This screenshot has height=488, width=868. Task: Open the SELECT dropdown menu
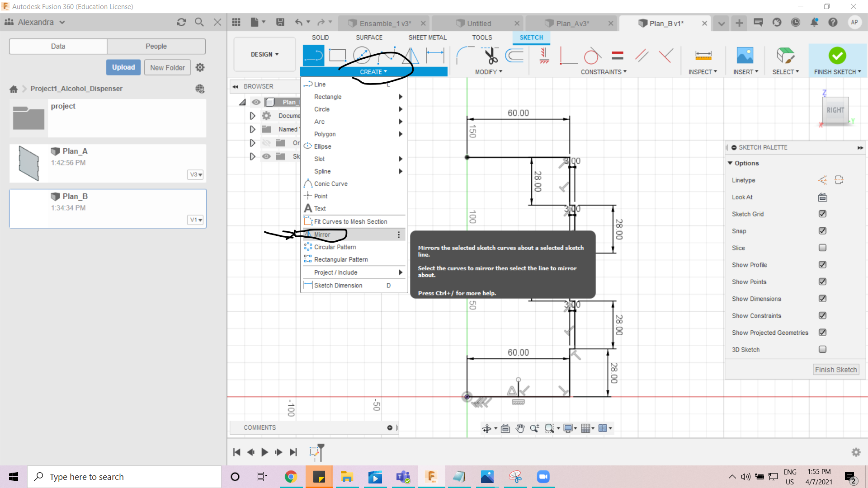click(x=786, y=72)
